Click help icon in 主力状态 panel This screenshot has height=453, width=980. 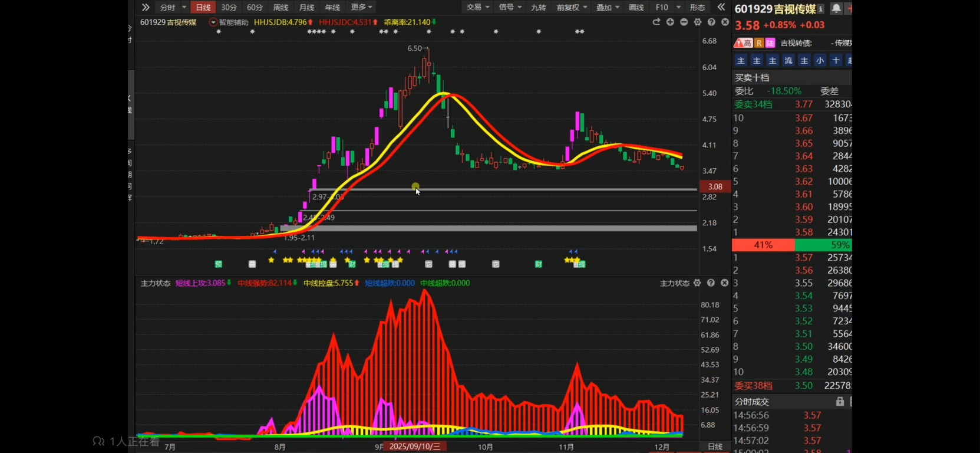click(x=711, y=283)
